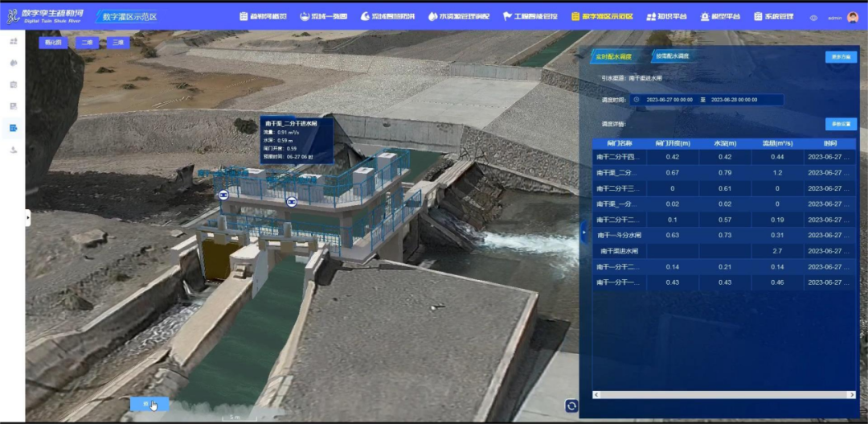Select the 南干二分干三... row name
This screenshot has width=868, height=424.
coord(618,188)
